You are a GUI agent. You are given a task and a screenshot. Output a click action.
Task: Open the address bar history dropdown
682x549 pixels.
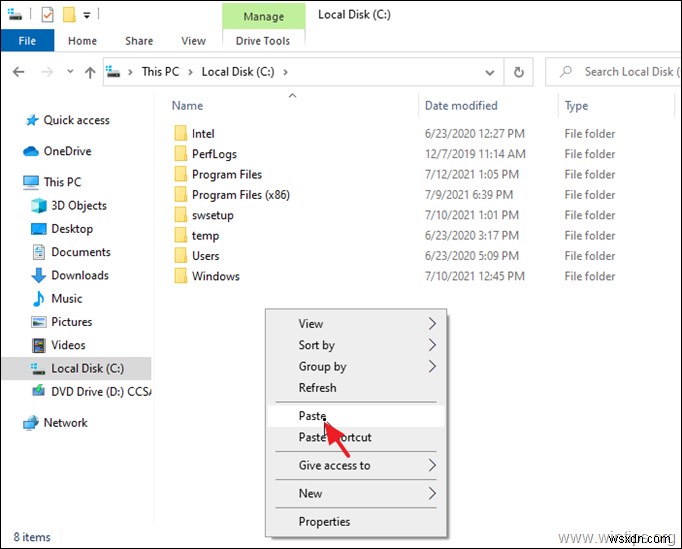(490, 72)
